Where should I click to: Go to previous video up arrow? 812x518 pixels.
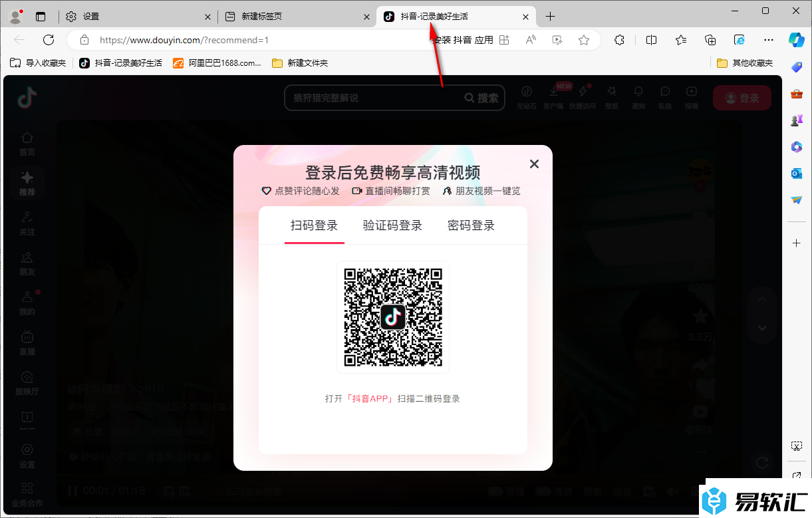762,300
